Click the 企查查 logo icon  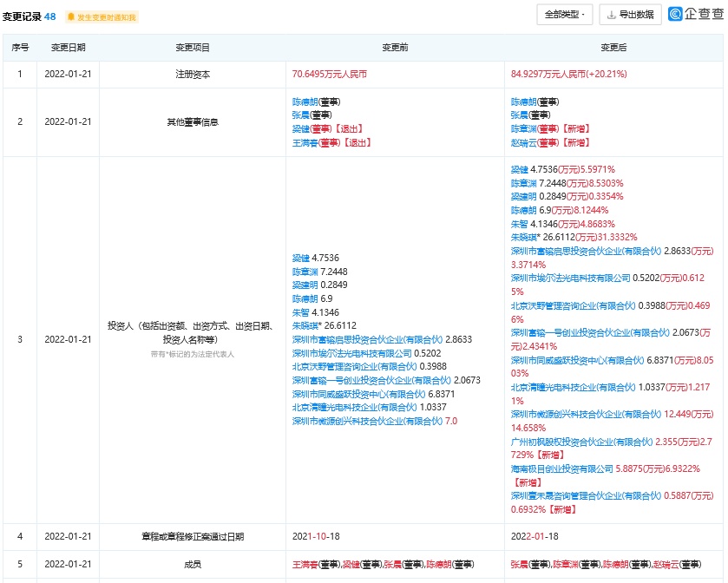click(x=676, y=15)
